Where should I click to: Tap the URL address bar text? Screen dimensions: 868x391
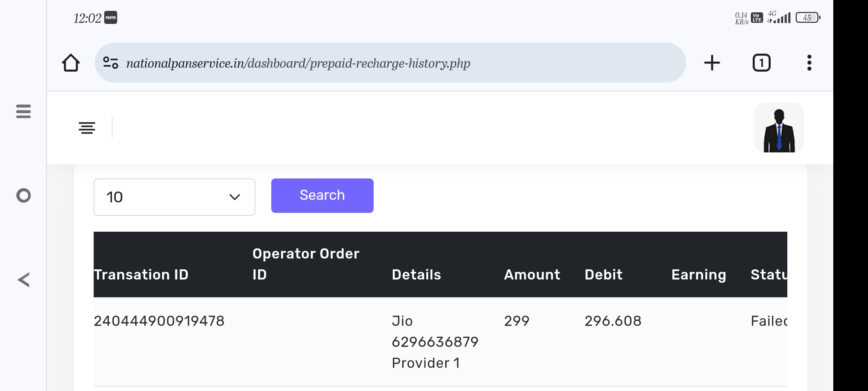298,63
